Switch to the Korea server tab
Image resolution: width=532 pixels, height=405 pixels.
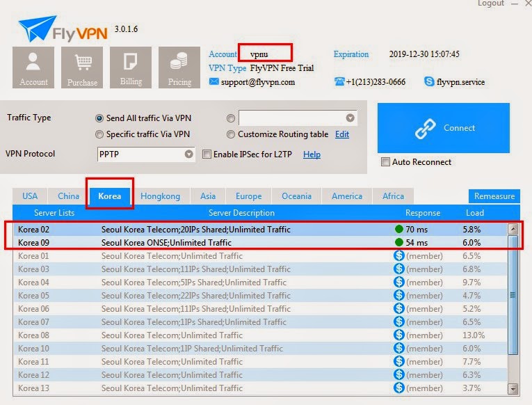[110, 196]
